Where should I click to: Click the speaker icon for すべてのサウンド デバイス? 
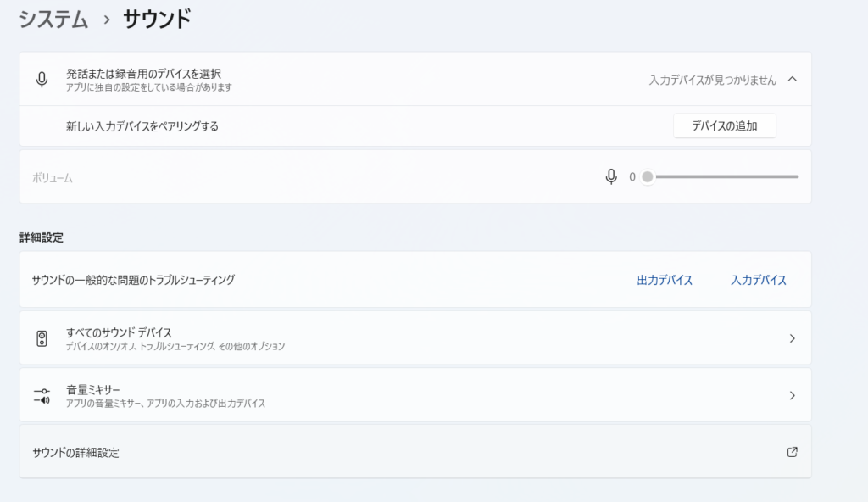point(42,338)
